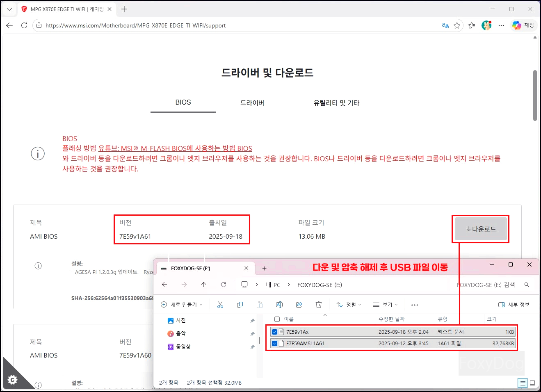541x392 pixels.
Task: Select file named E7E59AMSI.1A61
Action: coord(305,343)
